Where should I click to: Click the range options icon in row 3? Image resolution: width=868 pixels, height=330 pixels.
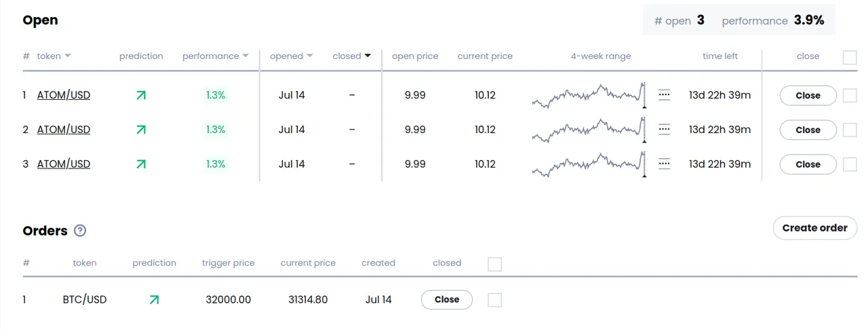click(665, 164)
